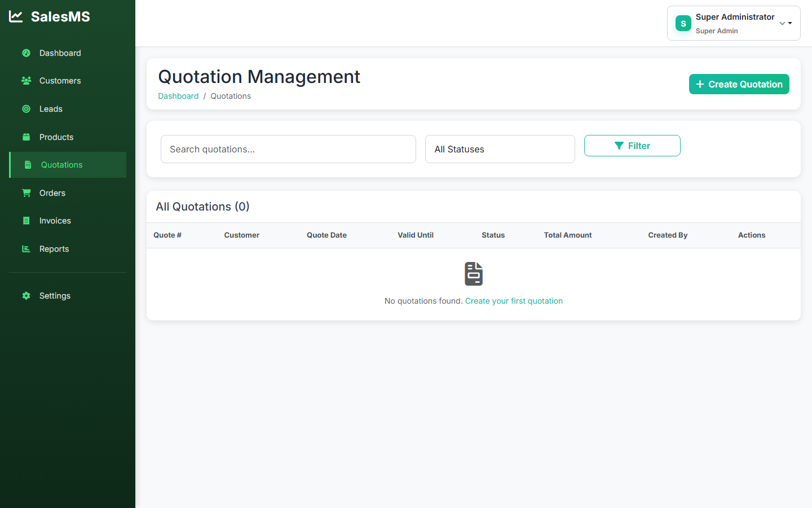Image resolution: width=812 pixels, height=508 pixels.
Task: Click the empty-state invoice document icon
Action: pos(474,274)
